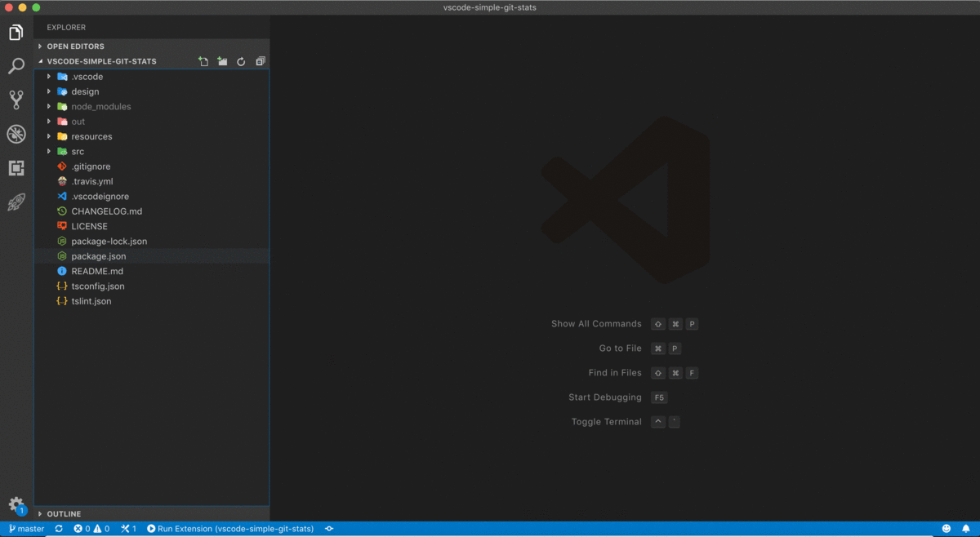The height and width of the screenshot is (537, 980).
Task: Click the tools count indicator in status bar
Action: click(128, 529)
